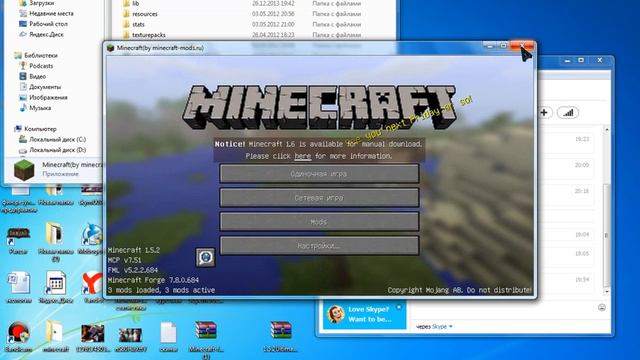Click Minecraft window title bar block icon
Screen dimensions: 640x360
pyautogui.click(x=110, y=48)
